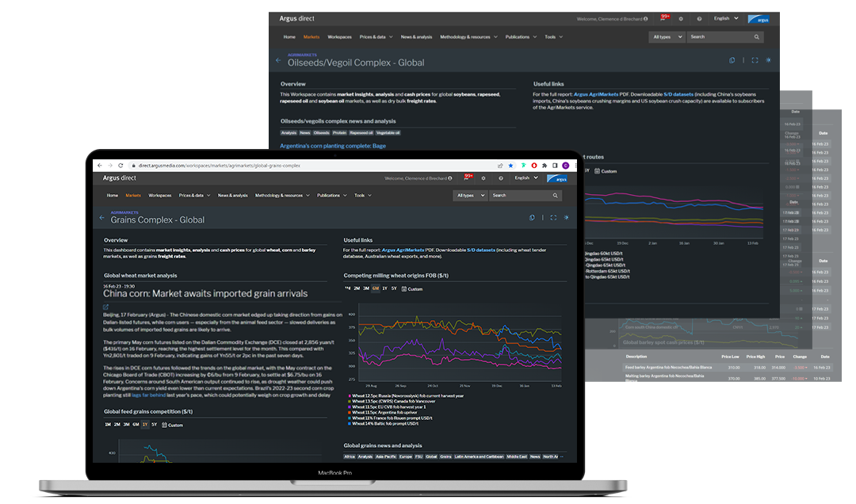Click S/D datasets link in Grains Useful links
The image size is (856, 504).
coord(480,250)
